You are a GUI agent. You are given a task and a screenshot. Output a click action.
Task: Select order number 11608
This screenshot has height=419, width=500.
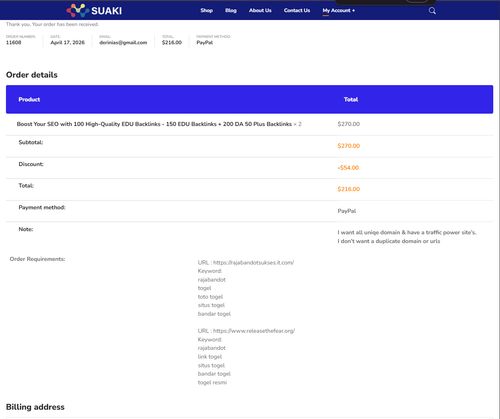pos(14,42)
